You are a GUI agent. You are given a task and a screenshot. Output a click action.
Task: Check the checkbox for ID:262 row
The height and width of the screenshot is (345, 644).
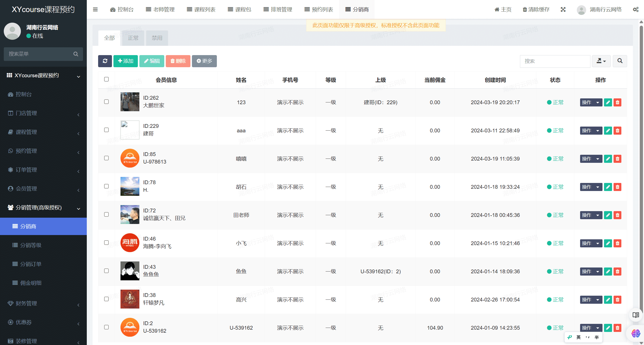click(106, 102)
